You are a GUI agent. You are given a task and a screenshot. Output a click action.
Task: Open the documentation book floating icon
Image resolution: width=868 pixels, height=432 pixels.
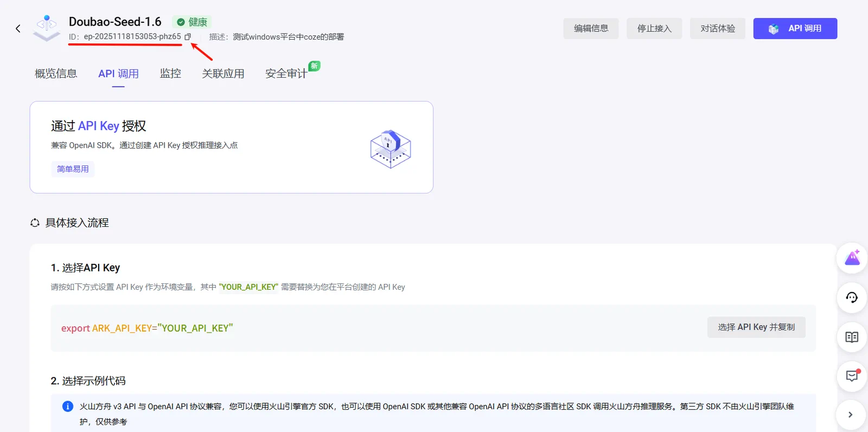852,337
